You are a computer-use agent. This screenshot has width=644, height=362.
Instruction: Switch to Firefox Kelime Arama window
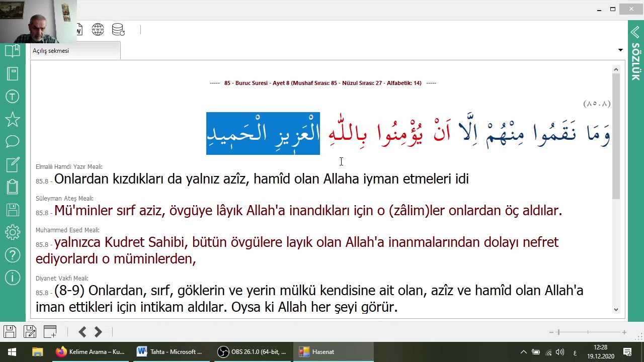coord(91,352)
